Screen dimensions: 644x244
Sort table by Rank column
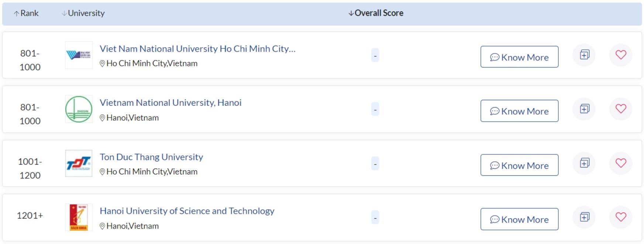[26, 13]
